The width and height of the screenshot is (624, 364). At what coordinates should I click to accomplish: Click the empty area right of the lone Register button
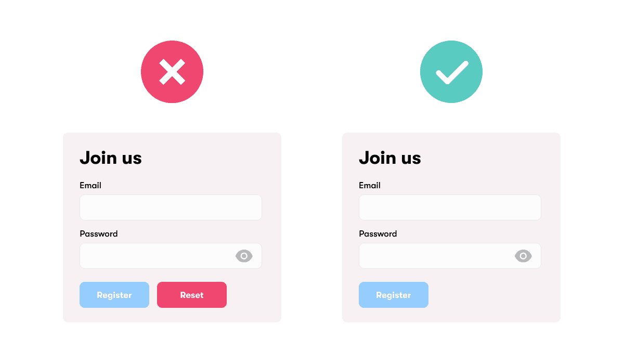pyautogui.click(x=494, y=295)
